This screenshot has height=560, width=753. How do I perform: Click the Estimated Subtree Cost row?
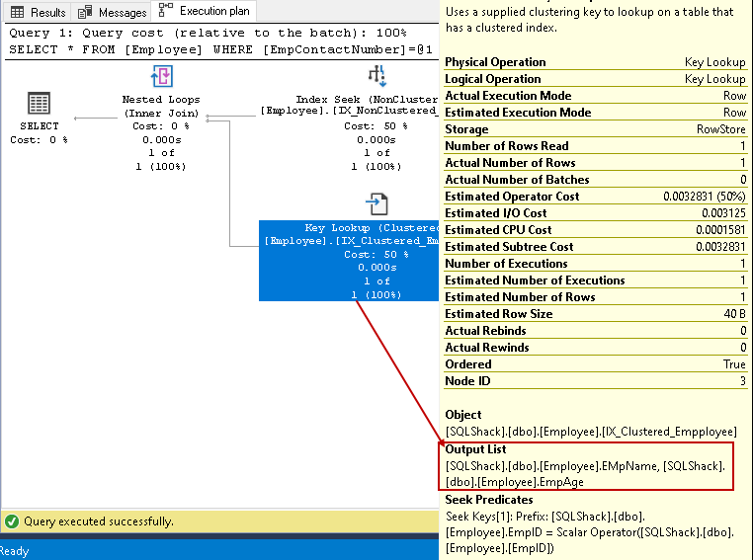tap(596, 247)
